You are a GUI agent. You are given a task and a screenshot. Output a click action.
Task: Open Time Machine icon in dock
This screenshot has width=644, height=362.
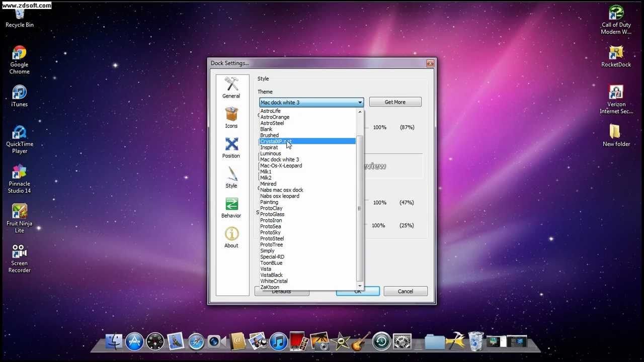(381, 342)
